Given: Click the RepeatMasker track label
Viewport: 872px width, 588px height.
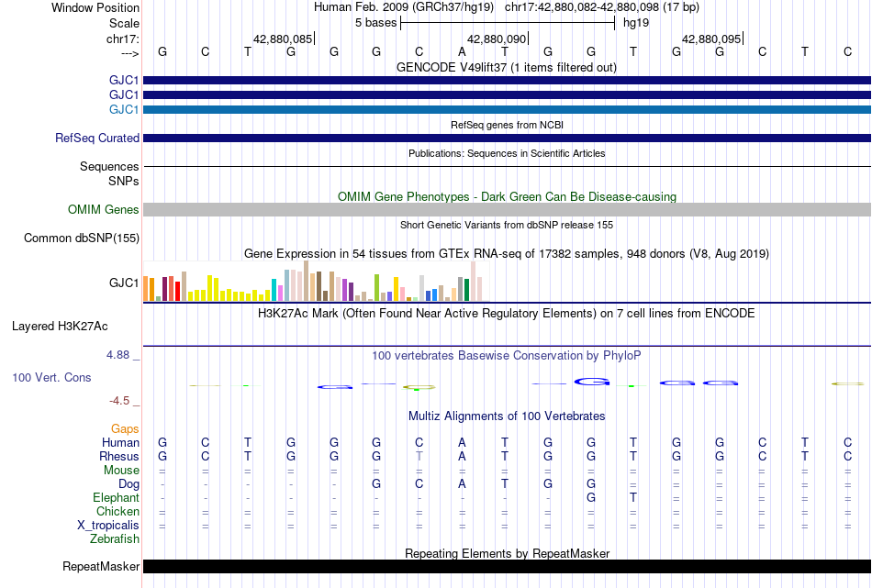Looking at the screenshot, I should click(101, 566).
